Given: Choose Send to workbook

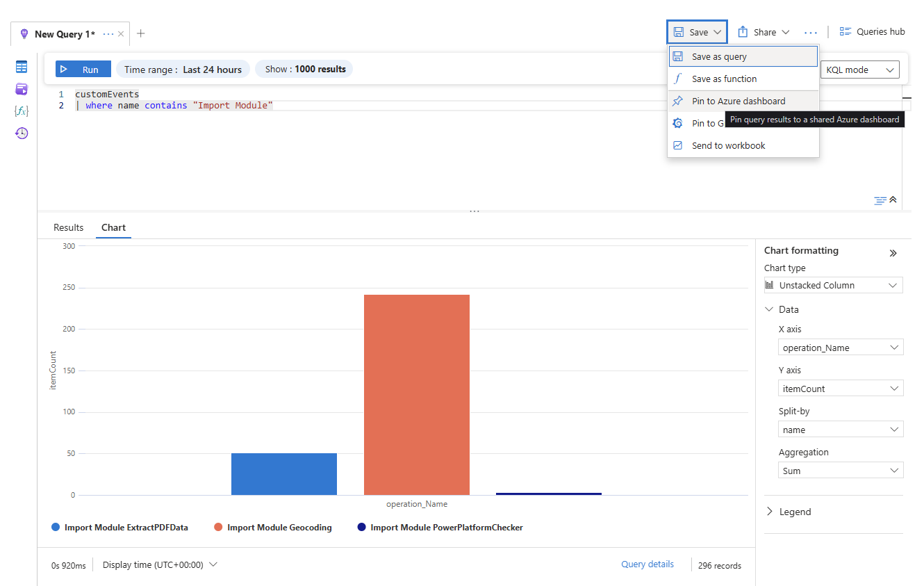Looking at the screenshot, I should pos(728,145).
